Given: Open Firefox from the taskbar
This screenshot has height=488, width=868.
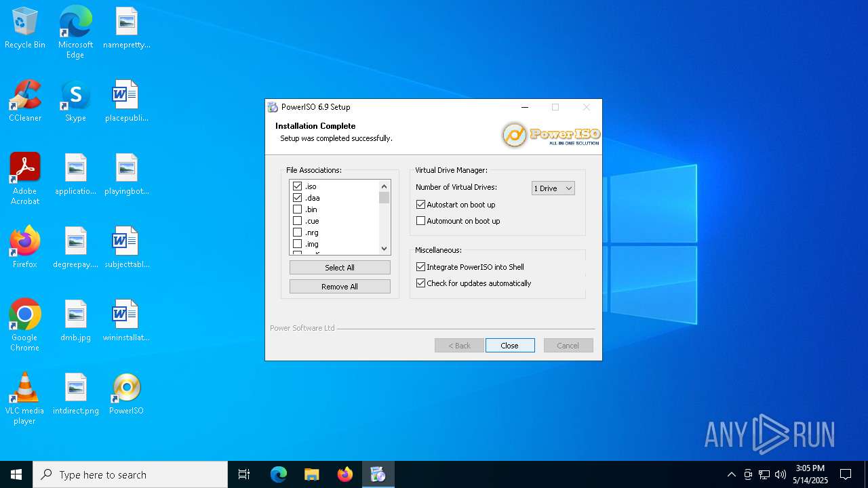Looking at the screenshot, I should [345, 474].
